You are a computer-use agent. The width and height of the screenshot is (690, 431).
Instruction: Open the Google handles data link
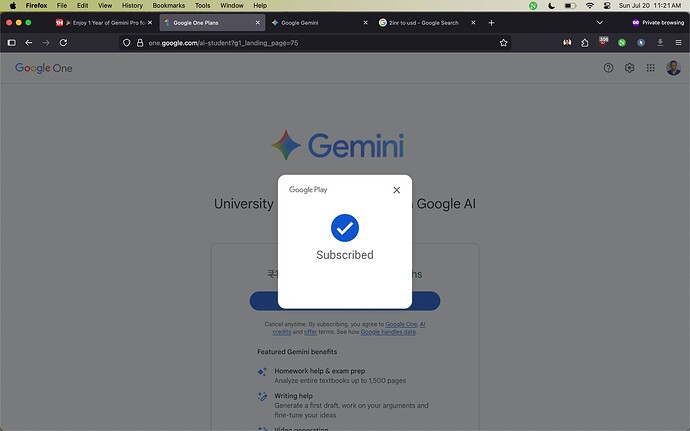coord(388,332)
